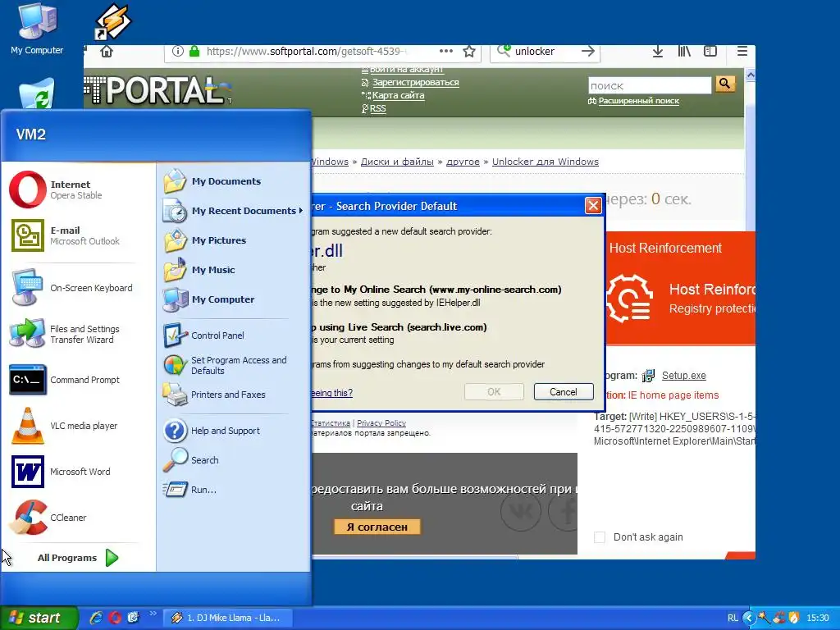Viewport: 840px width, 630px height.
Task: Launch CCleaner from Start menu
Action: click(x=78, y=518)
